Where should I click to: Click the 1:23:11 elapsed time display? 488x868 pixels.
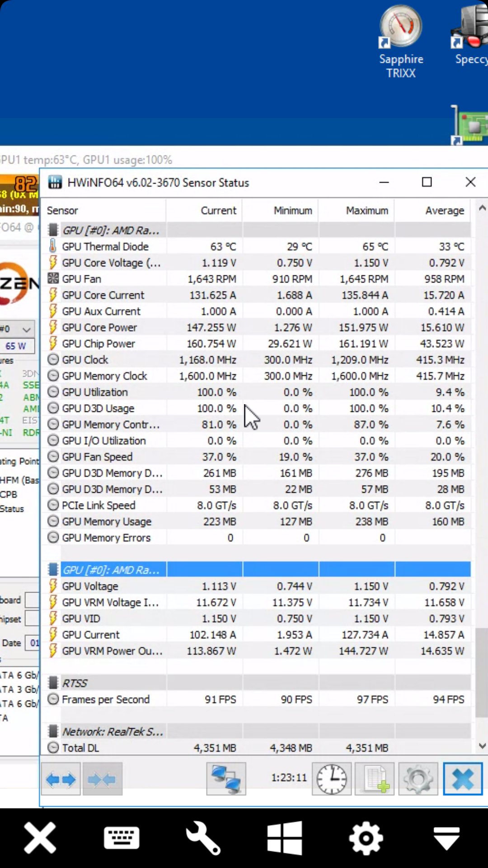click(289, 778)
